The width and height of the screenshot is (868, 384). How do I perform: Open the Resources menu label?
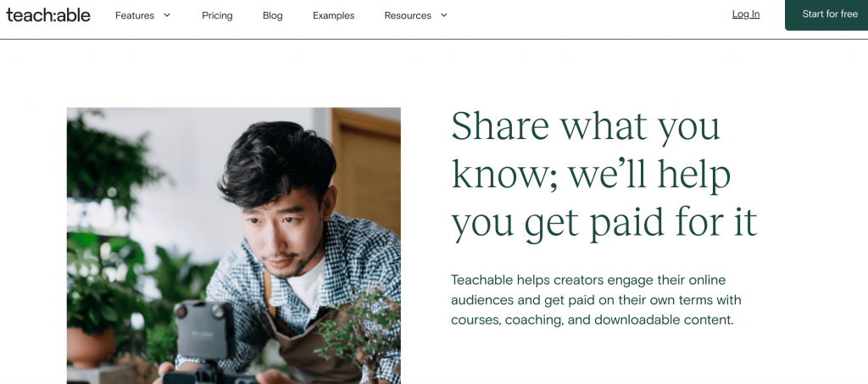coord(408,15)
